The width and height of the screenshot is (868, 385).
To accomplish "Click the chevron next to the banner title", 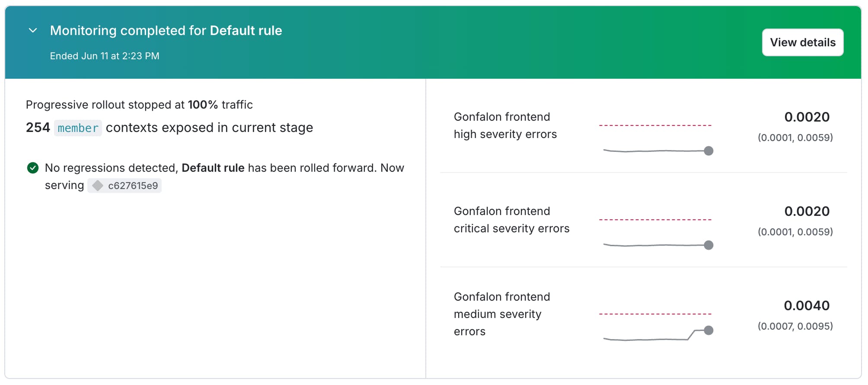I will [32, 31].
